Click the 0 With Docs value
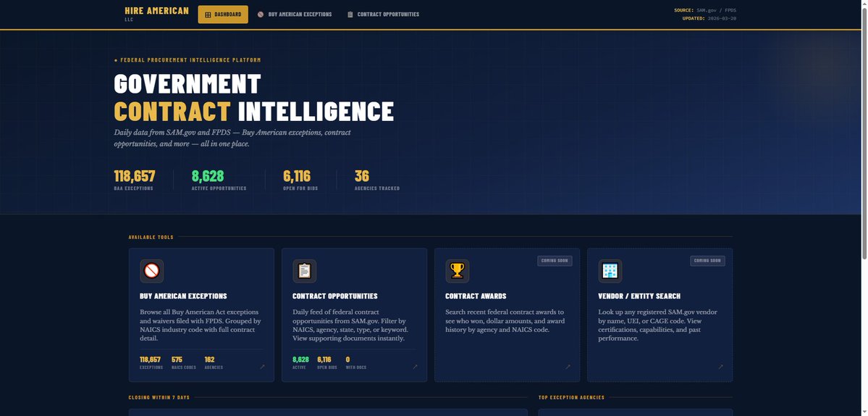 click(347, 359)
